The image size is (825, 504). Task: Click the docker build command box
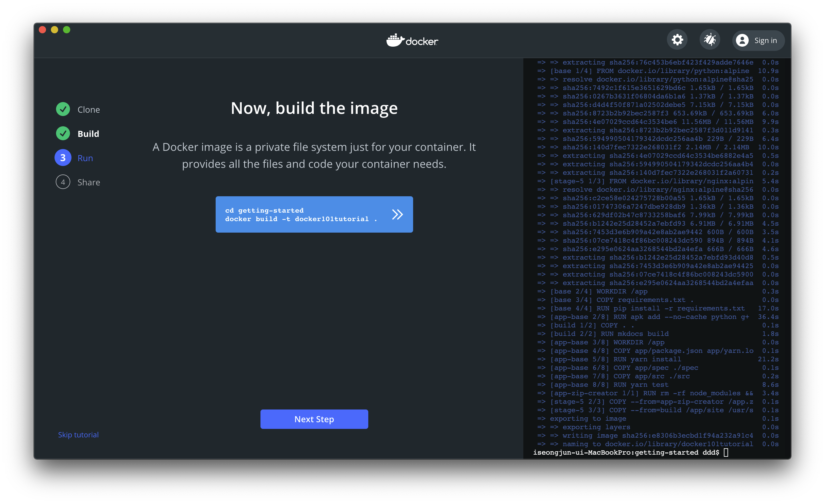click(314, 214)
